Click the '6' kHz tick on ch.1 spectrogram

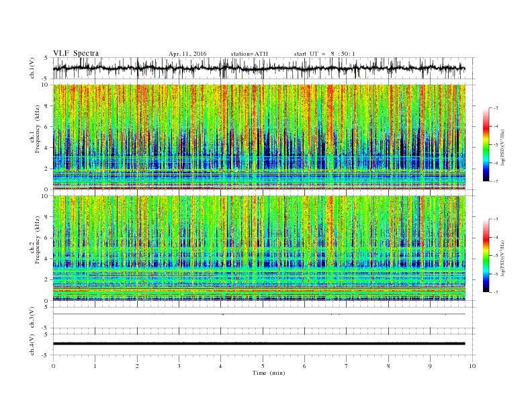46,127
